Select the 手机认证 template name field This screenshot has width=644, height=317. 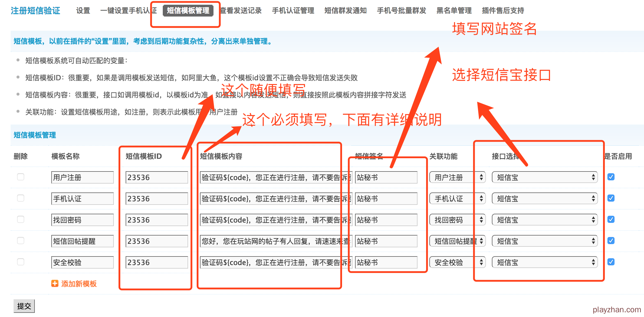click(82, 199)
